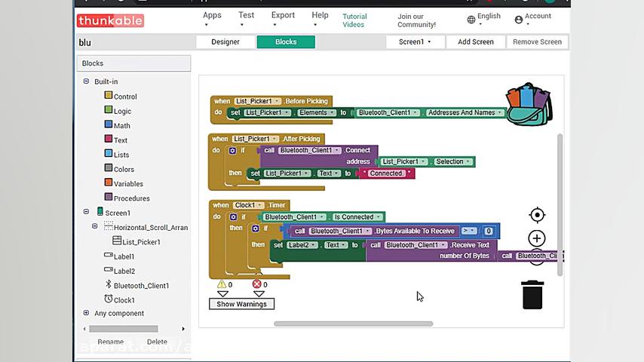
Task: Open the Colors blocks category
Action: pyautogui.click(x=119, y=168)
